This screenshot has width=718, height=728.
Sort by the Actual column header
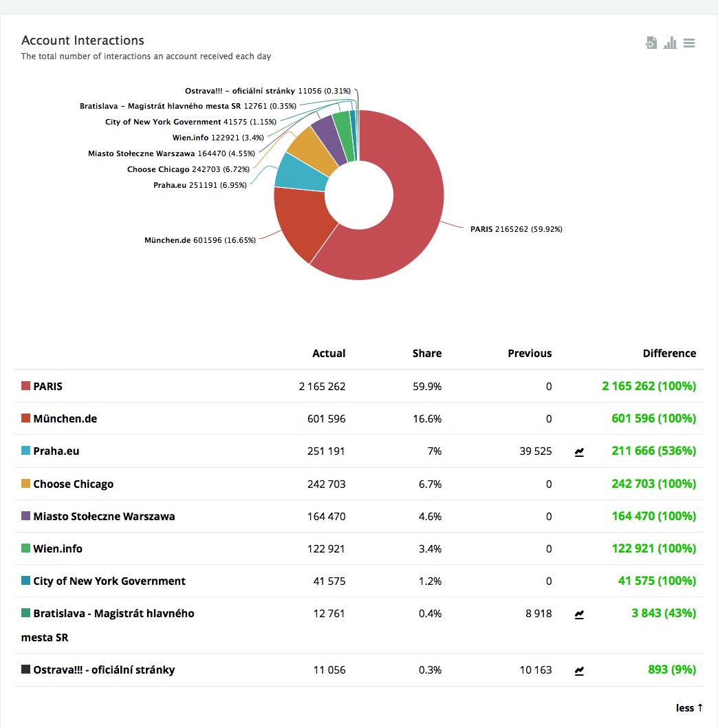[329, 353]
